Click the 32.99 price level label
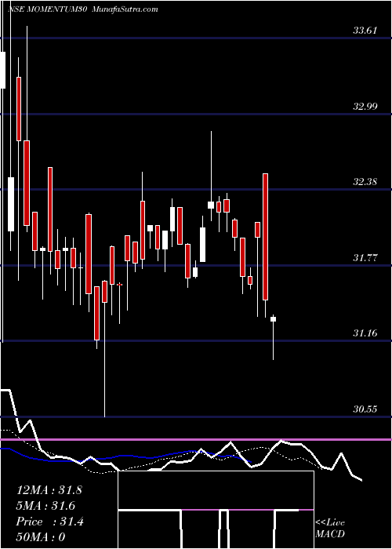This screenshot has height=549, width=392. [365, 106]
